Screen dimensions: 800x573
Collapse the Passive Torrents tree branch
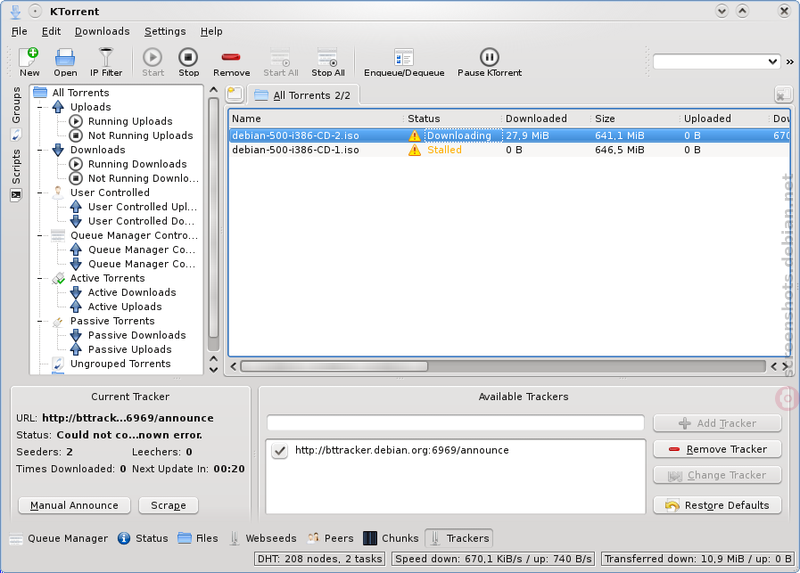40,321
